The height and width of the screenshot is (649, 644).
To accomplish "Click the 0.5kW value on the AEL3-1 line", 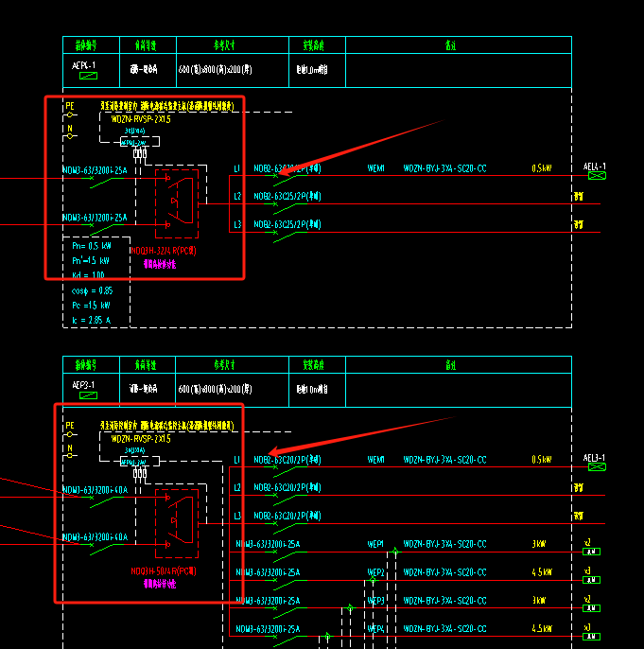I will point(542,460).
